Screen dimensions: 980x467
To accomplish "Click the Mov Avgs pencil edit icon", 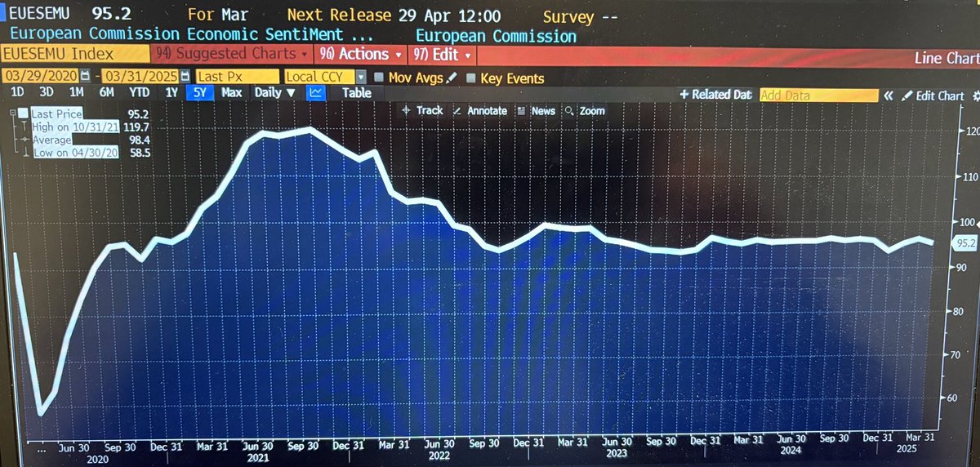I will [451, 78].
